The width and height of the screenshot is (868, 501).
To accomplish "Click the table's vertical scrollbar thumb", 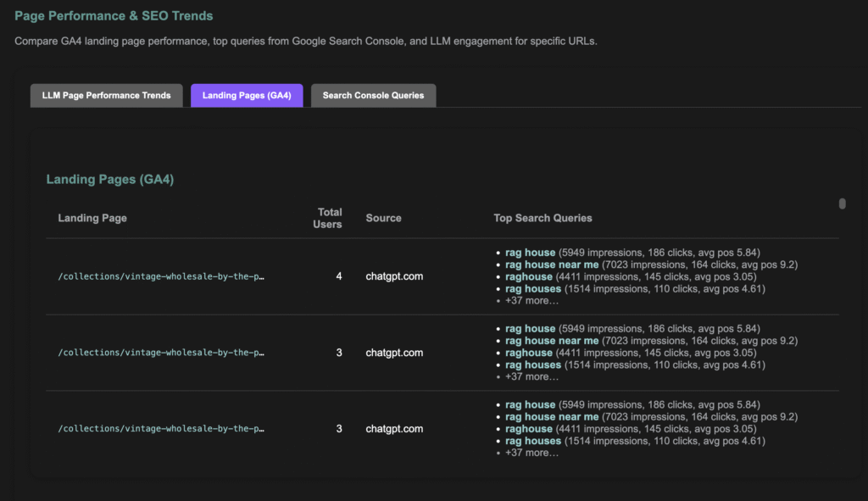I will [x=842, y=203].
